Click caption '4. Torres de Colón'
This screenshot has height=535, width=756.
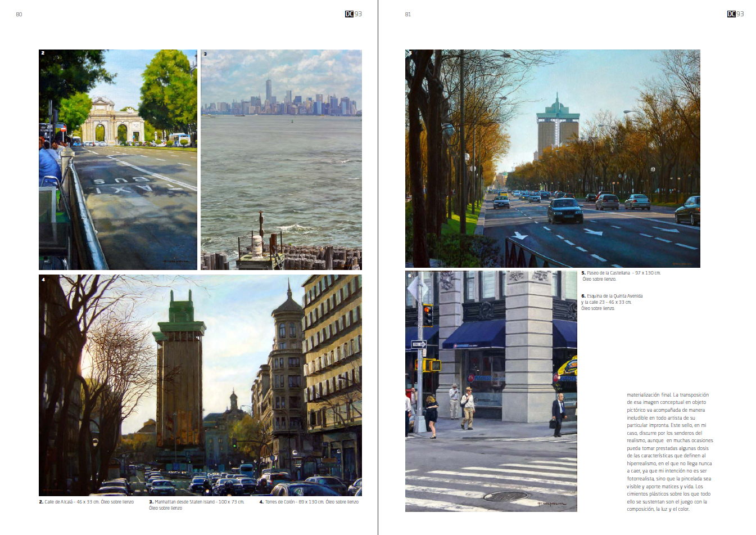pyautogui.click(x=309, y=502)
